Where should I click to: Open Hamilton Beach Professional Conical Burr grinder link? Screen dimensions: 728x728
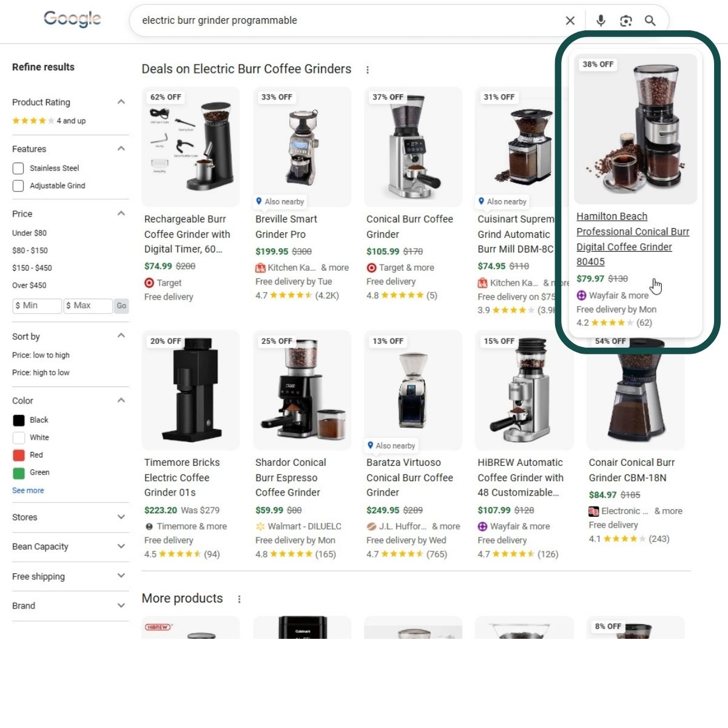pos(633,239)
